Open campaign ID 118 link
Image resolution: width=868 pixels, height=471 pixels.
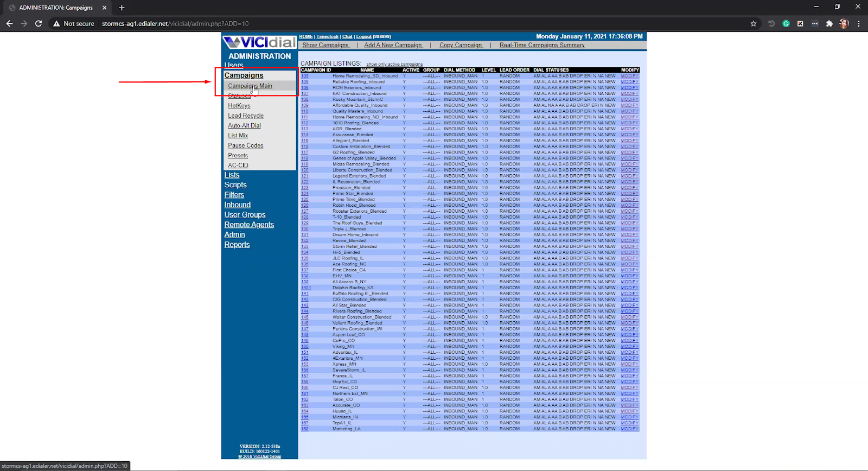(x=304, y=158)
